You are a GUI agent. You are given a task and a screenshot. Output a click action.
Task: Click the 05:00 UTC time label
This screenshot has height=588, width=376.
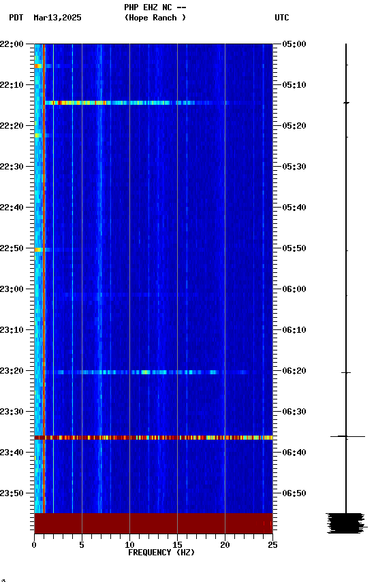coord(294,44)
